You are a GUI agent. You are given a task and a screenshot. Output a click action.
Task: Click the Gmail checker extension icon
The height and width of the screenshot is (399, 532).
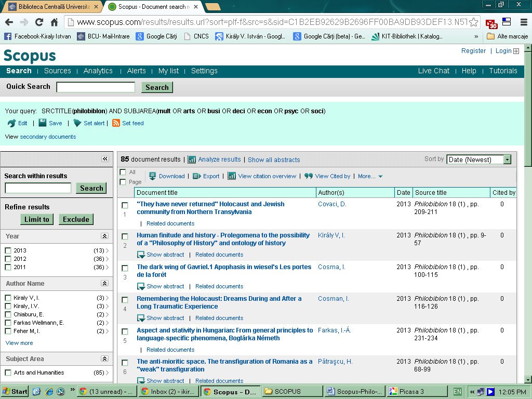[491, 23]
